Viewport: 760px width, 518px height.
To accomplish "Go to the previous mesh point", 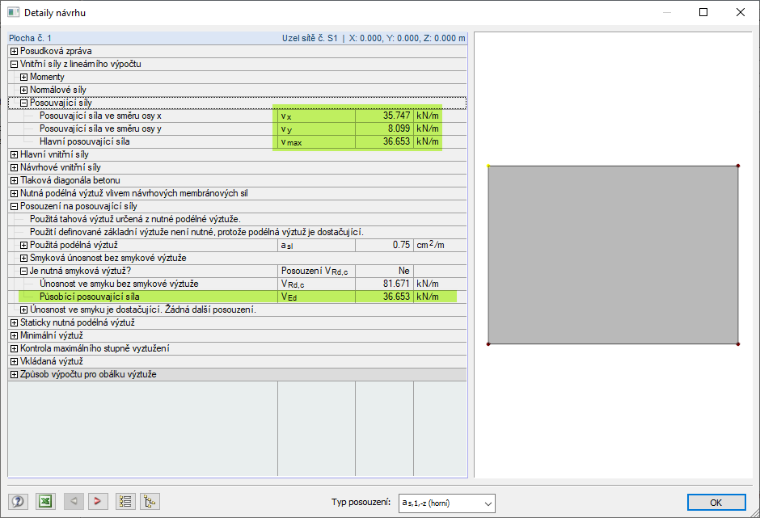I will [74, 501].
